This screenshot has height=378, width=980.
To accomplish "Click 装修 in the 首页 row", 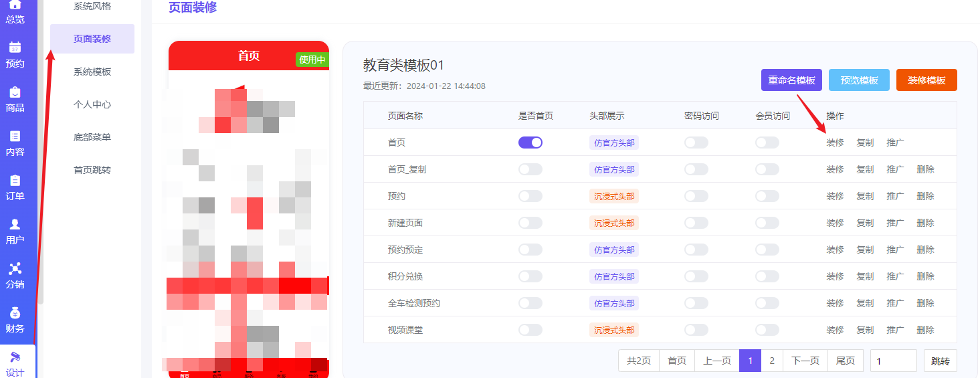I will coord(835,143).
